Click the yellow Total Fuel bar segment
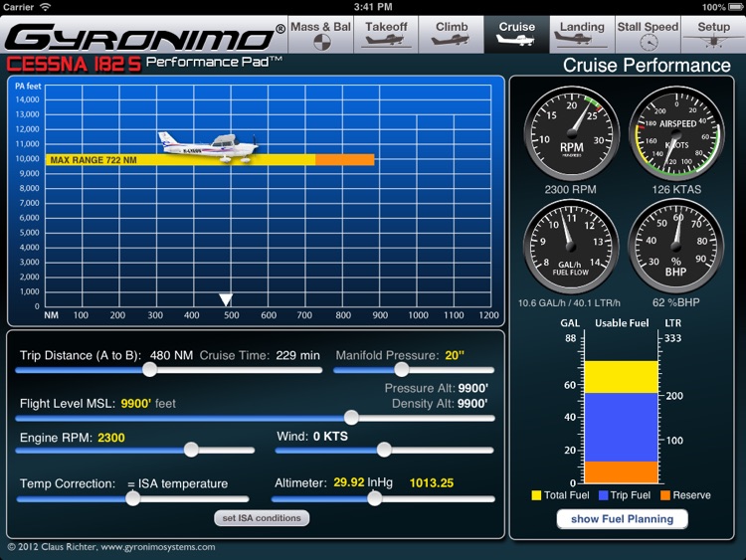The width and height of the screenshot is (746, 560). [x=622, y=377]
